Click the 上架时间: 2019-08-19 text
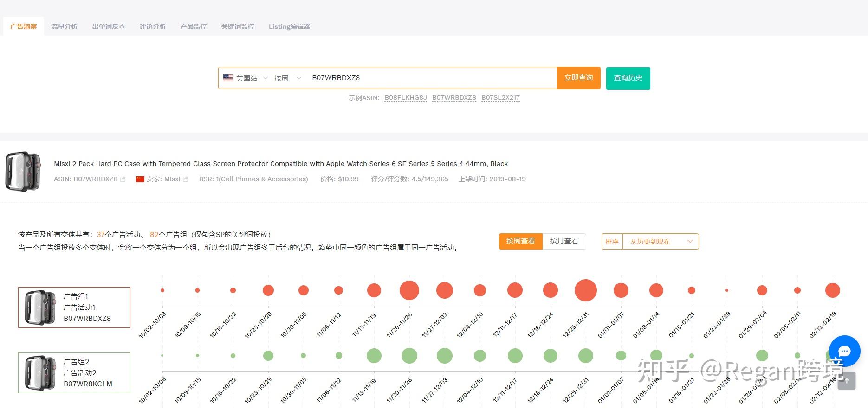The width and height of the screenshot is (868, 410). click(x=492, y=179)
